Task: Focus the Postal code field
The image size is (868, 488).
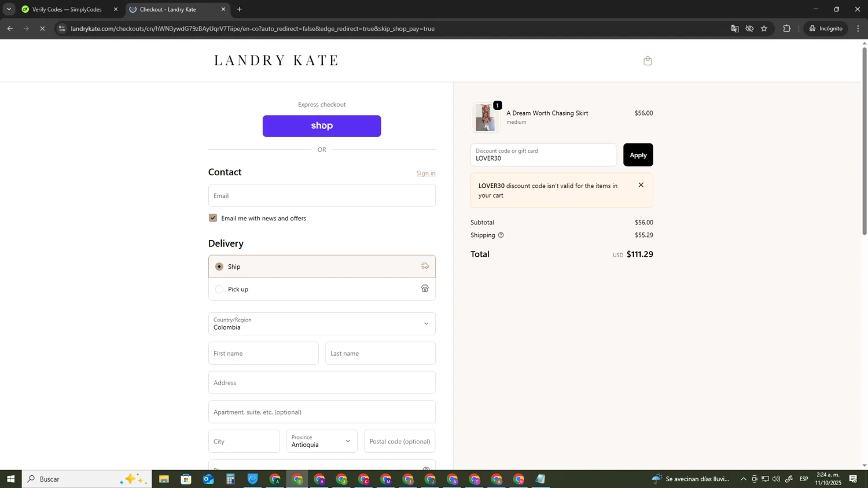Action: pyautogui.click(x=400, y=441)
